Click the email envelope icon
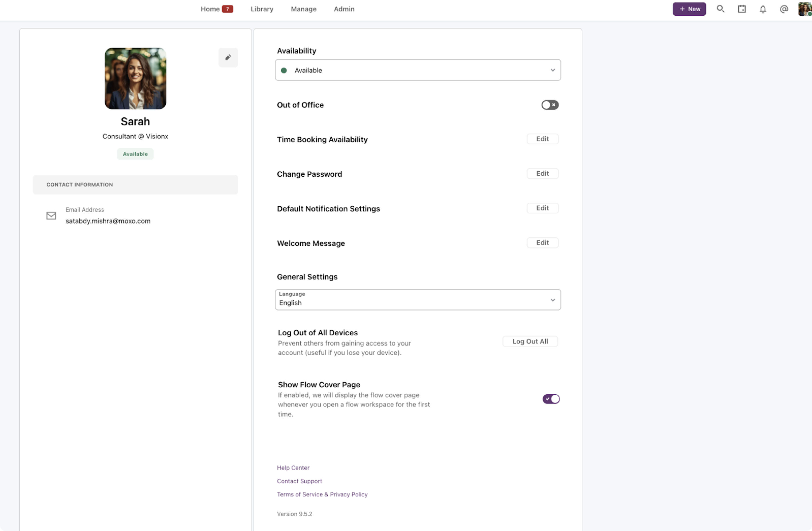 (51, 215)
